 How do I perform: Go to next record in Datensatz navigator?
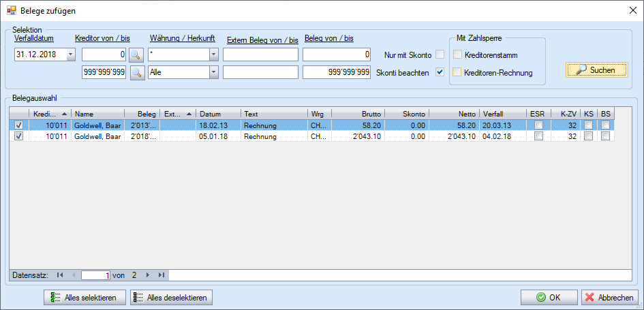click(x=148, y=275)
